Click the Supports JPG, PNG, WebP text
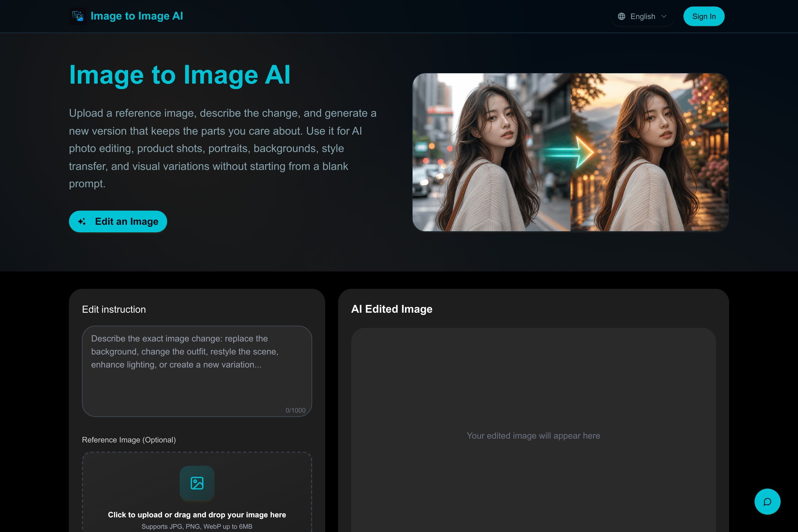 (197, 527)
